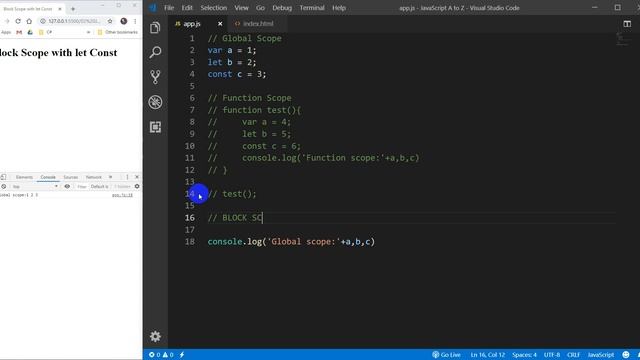640x360 pixels.
Task: Click the console Filter input field
Action: [x=82, y=187]
